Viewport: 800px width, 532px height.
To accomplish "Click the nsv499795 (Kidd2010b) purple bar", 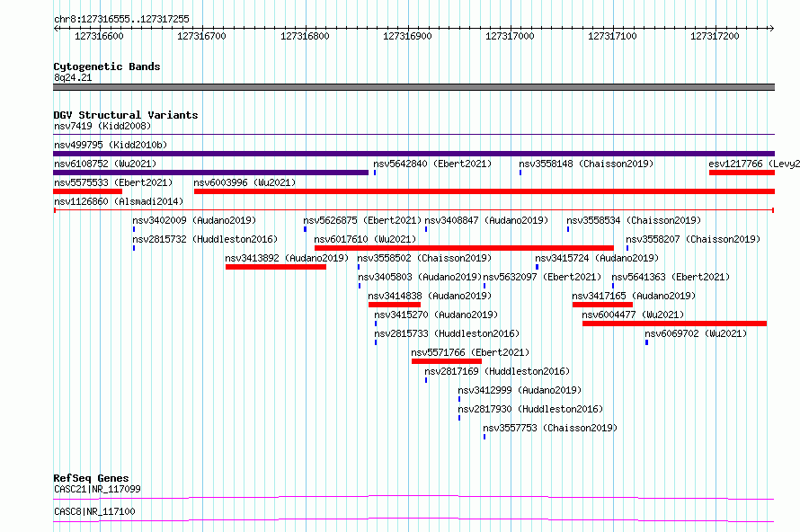I will [413, 154].
